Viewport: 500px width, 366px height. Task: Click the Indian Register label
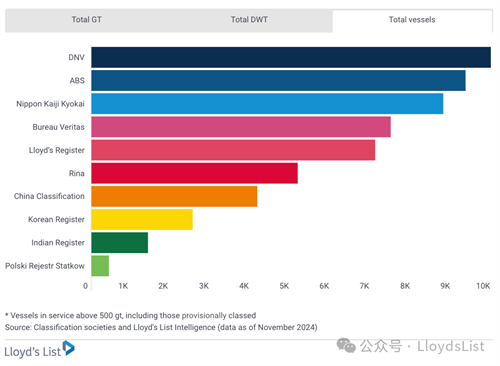(x=58, y=243)
